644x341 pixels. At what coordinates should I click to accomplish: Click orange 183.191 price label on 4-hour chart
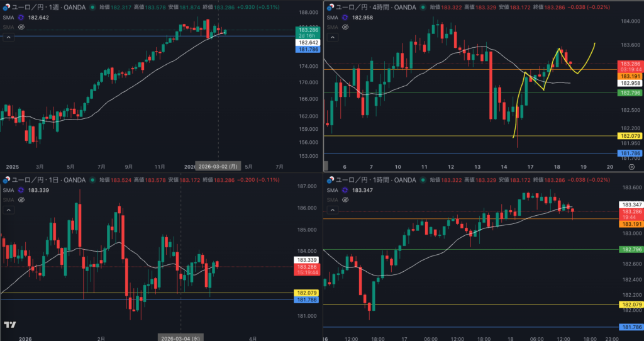[630, 75]
